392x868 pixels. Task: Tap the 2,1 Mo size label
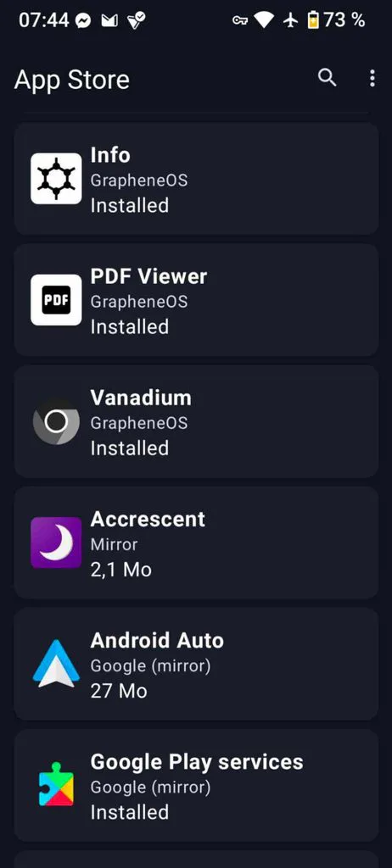(120, 569)
